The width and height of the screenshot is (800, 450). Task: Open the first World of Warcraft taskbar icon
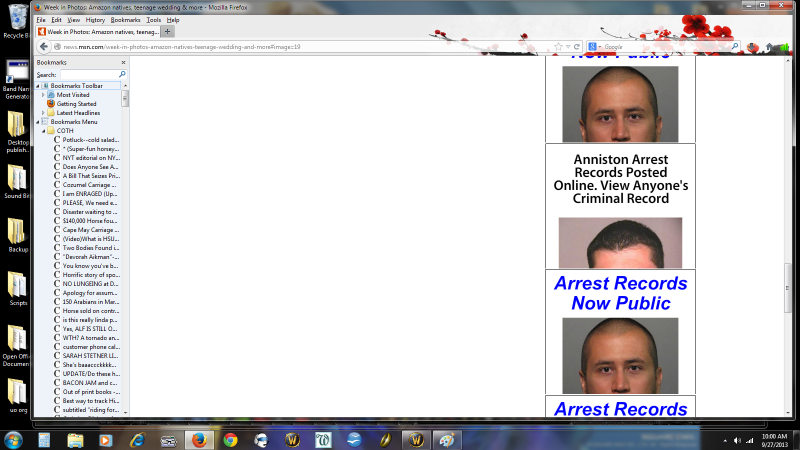(x=292, y=440)
